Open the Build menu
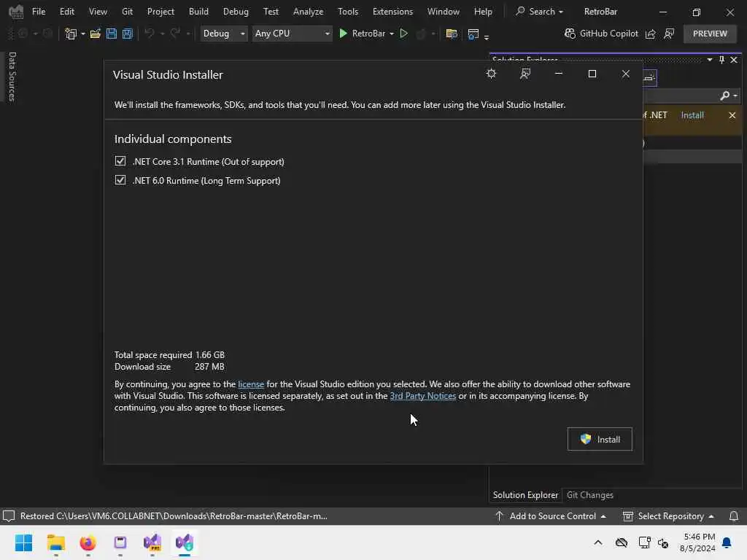This screenshot has height=560, width=747. [x=198, y=12]
